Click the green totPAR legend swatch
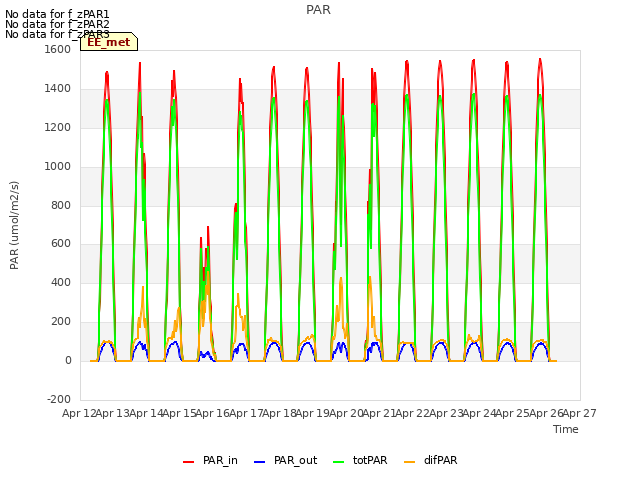Image resolution: width=640 pixels, height=480 pixels. click(x=339, y=462)
